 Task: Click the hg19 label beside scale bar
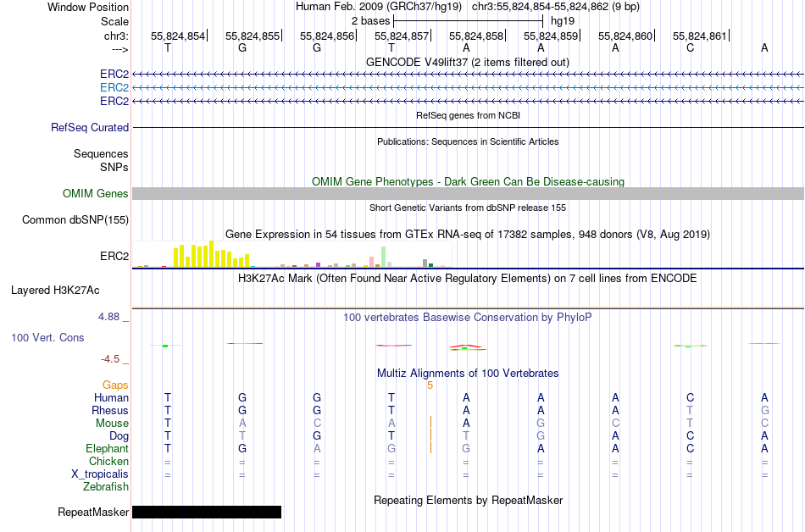pyautogui.click(x=563, y=21)
